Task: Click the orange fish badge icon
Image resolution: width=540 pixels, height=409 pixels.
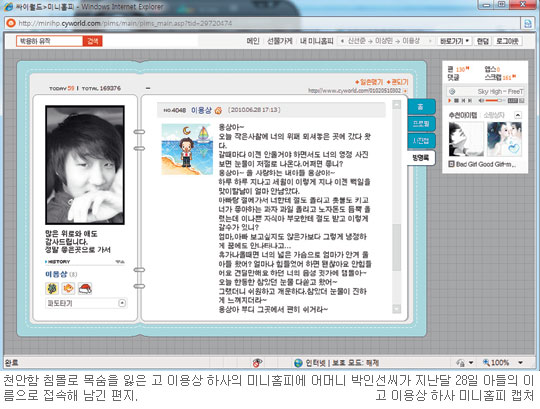Action: 68,288
